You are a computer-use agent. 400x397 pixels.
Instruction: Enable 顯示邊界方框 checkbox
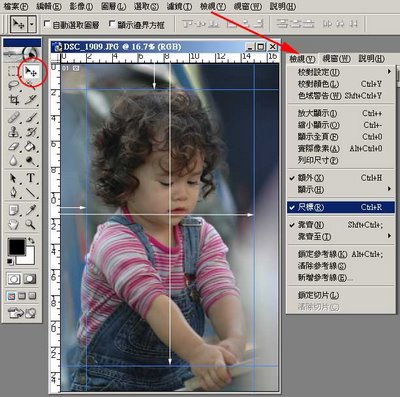112,24
